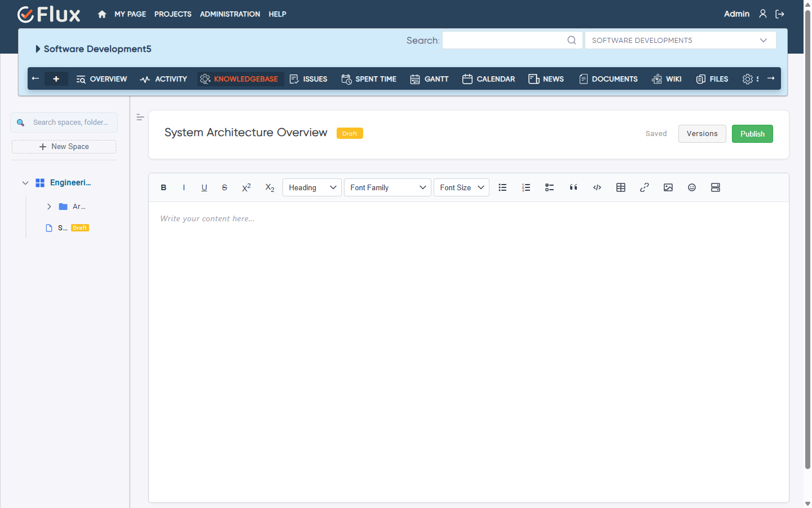The width and height of the screenshot is (812, 508).
Task: Toggle italic formatting
Action: [x=184, y=187]
